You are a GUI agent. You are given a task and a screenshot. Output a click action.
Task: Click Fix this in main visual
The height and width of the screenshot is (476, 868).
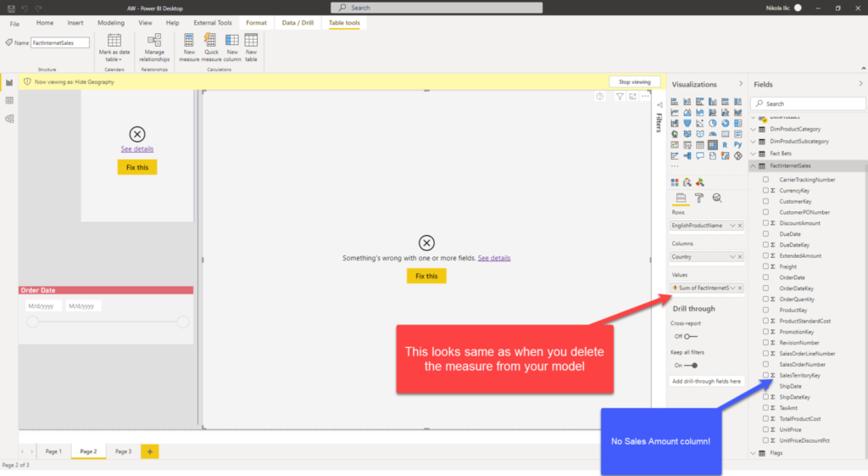(426, 276)
